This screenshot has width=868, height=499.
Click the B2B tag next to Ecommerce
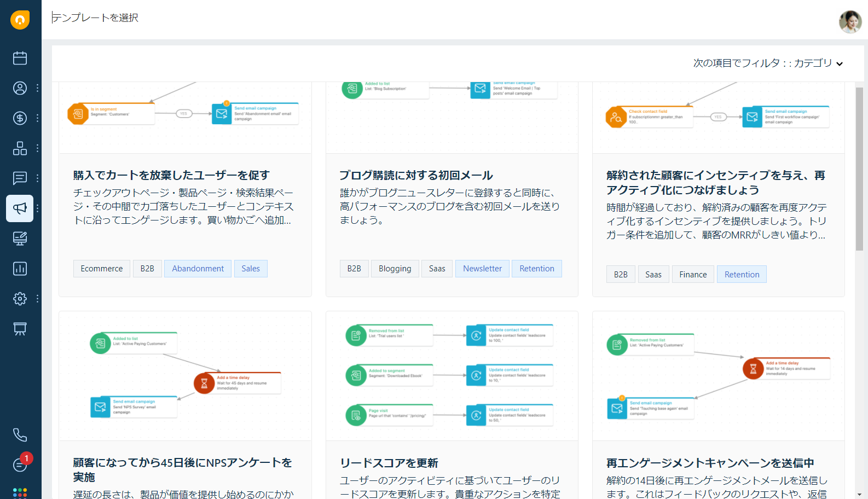147,269
